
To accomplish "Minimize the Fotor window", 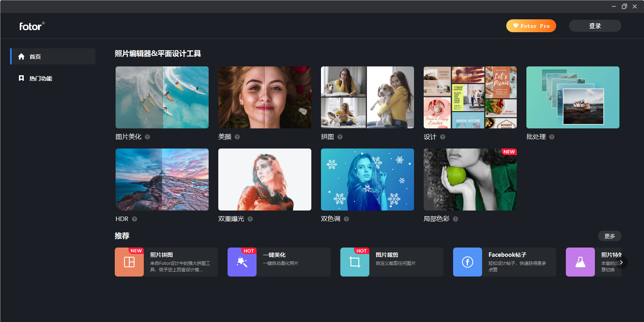I will coord(614,6).
